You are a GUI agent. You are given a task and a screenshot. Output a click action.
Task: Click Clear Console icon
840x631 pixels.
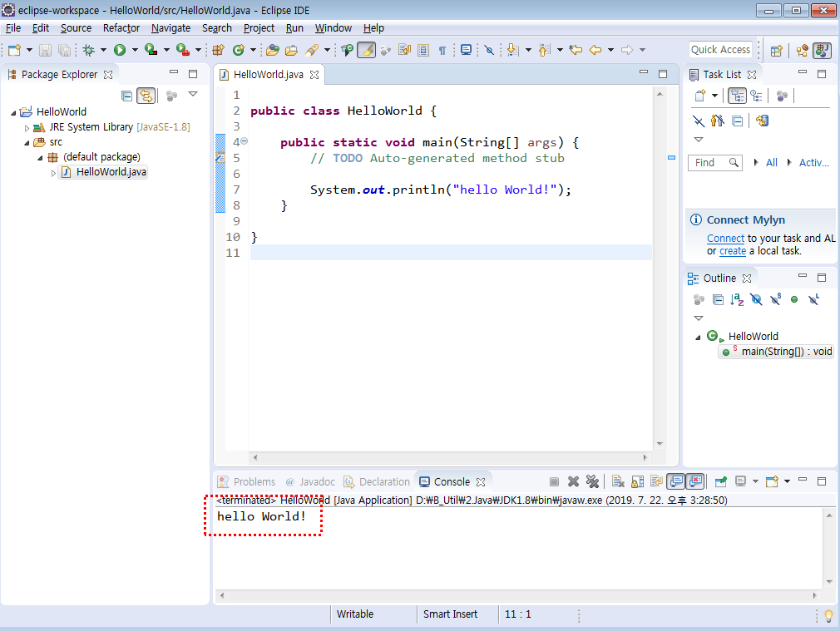(618, 481)
